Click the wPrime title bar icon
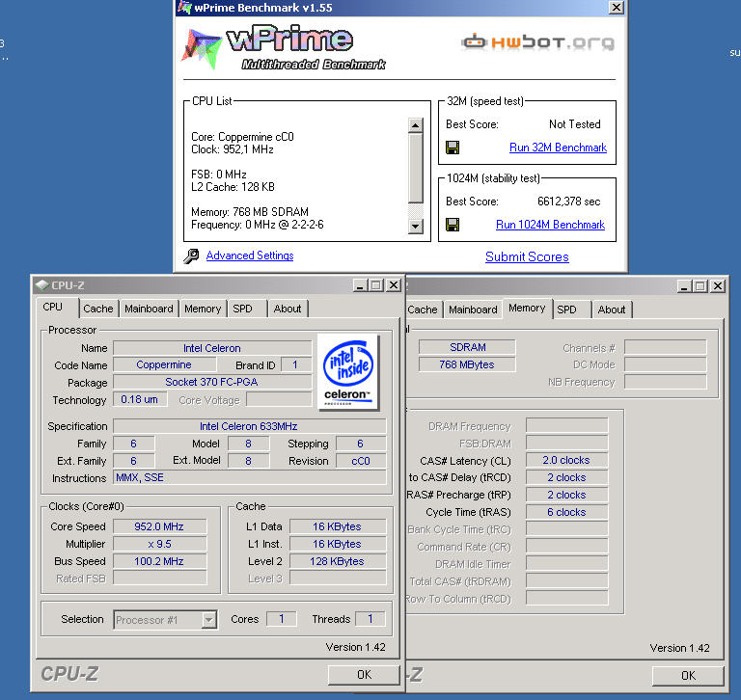This screenshot has height=700, width=741. [x=184, y=7]
